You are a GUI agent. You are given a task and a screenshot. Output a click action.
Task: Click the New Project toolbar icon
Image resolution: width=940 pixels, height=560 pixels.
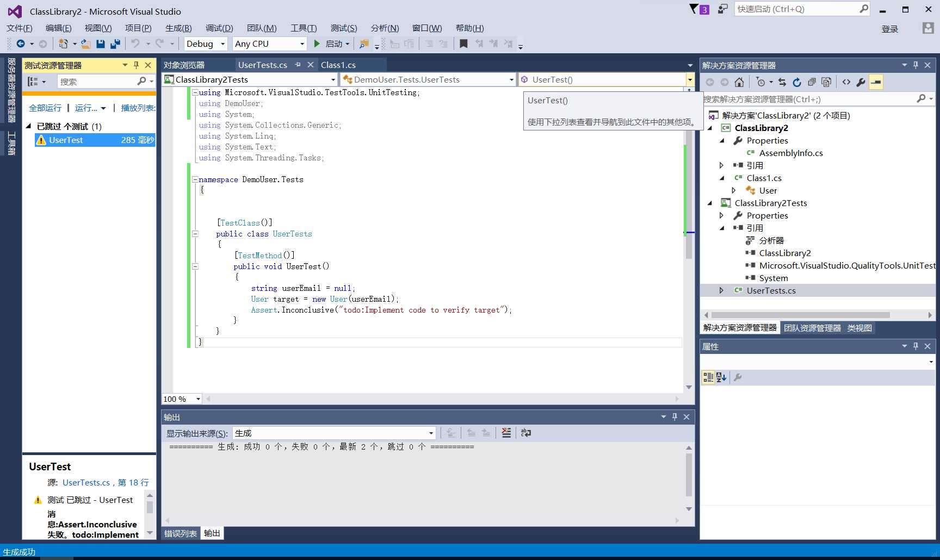pos(63,43)
